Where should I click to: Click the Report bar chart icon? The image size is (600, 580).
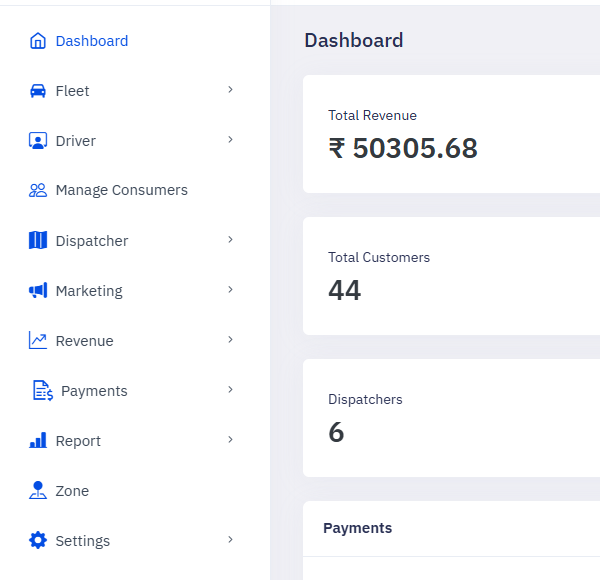[x=38, y=440]
